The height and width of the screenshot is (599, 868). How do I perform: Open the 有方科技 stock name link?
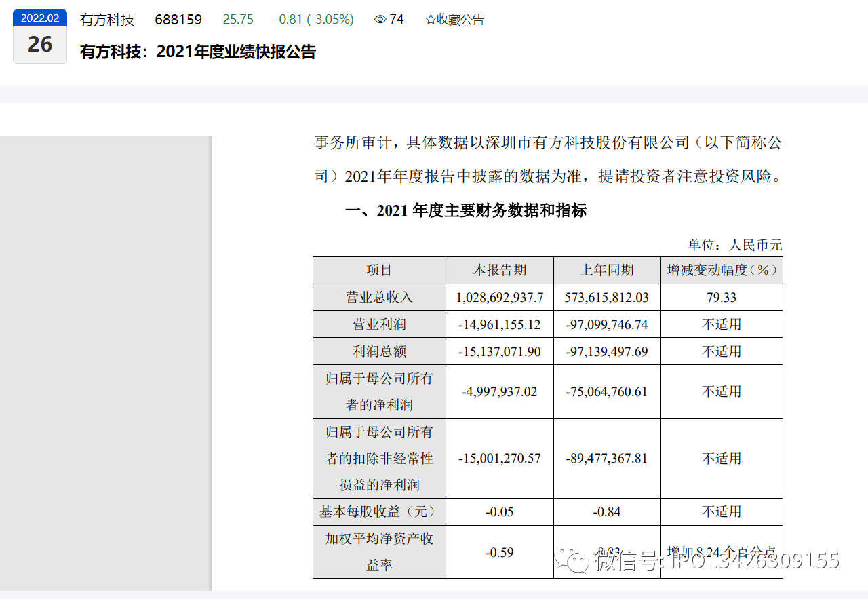point(107,20)
